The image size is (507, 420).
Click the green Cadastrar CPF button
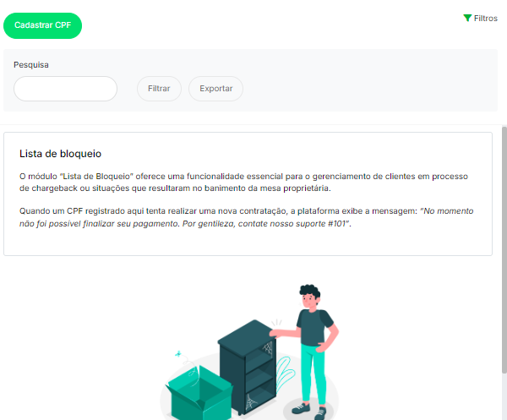point(42,25)
